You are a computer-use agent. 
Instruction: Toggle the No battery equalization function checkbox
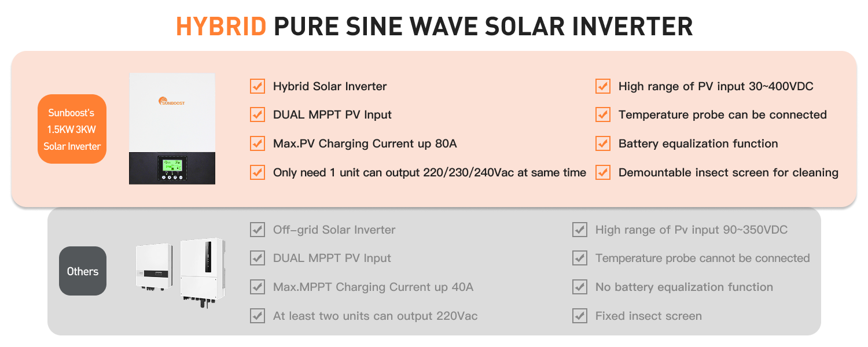click(x=579, y=287)
